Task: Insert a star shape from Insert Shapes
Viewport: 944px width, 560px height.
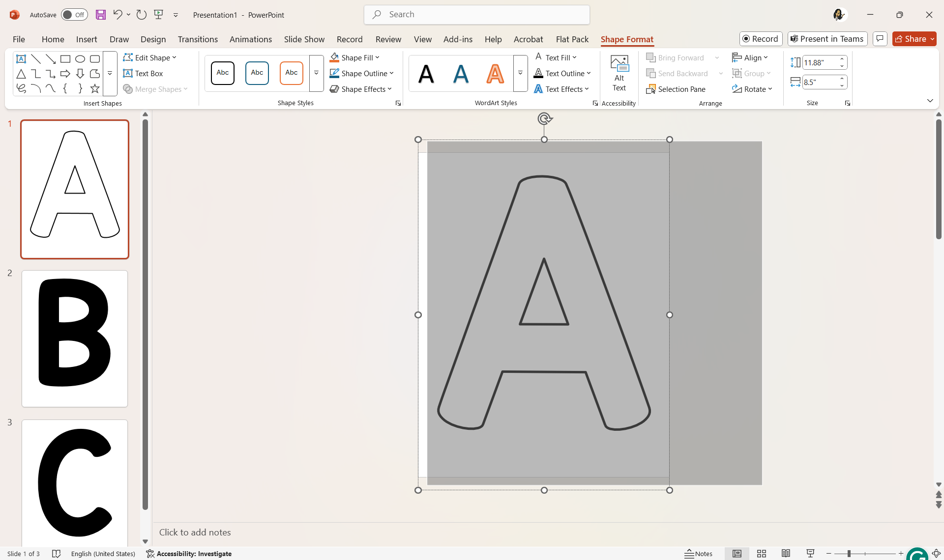Action: click(x=94, y=88)
